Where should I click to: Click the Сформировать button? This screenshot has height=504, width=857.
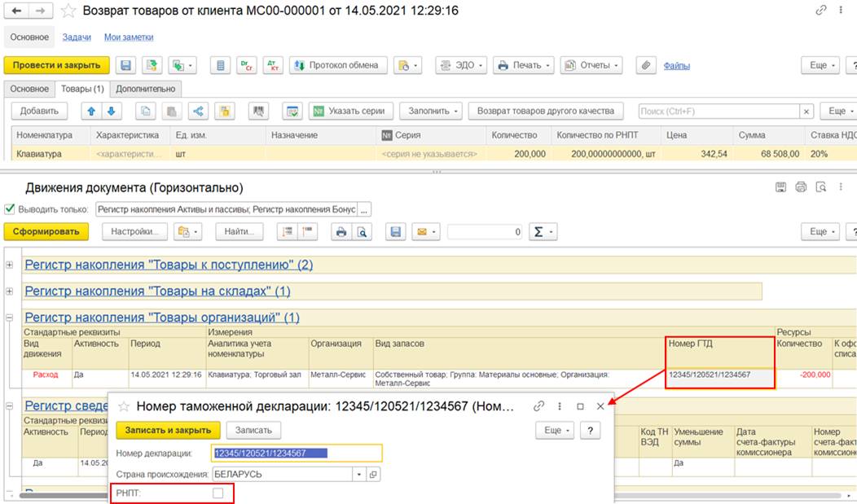[x=46, y=232]
